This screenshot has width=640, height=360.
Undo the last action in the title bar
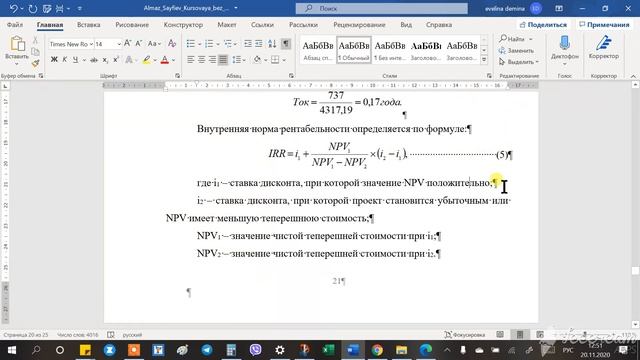[x=13, y=8]
